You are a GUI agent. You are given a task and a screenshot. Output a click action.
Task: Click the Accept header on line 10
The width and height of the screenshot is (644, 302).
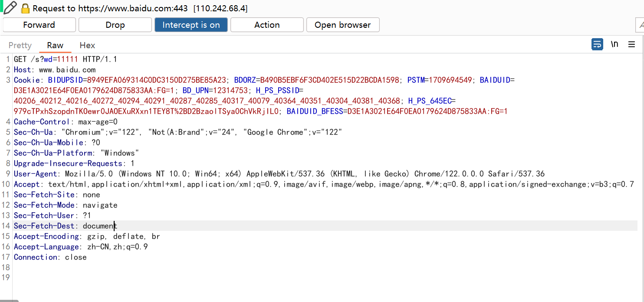pyautogui.click(x=324, y=184)
